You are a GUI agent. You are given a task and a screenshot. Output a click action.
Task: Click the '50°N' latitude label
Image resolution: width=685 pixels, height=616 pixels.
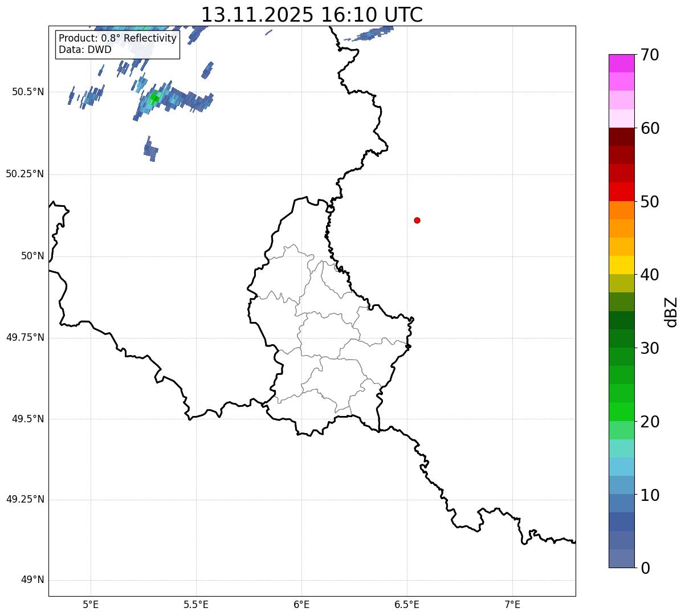[x=32, y=256]
